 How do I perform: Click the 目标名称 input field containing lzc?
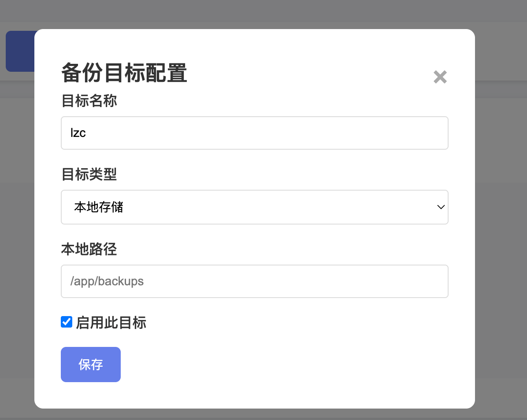(x=254, y=133)
